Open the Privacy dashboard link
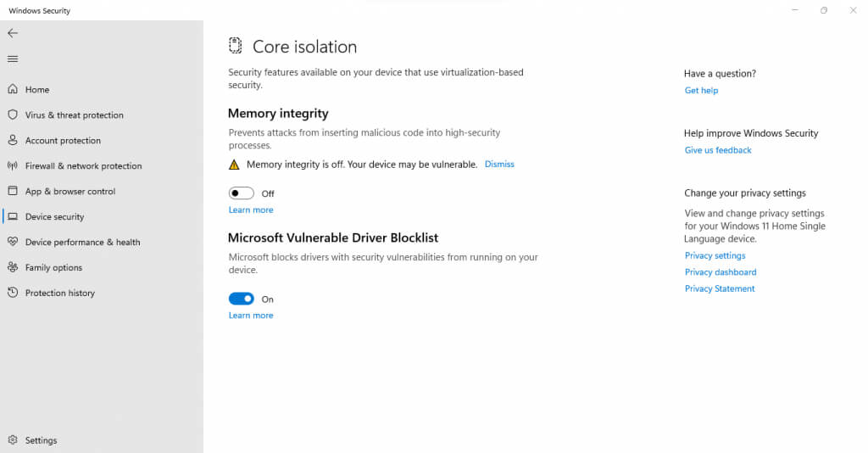Viewport: 868px width, 453px height. [x=721, y=272]
